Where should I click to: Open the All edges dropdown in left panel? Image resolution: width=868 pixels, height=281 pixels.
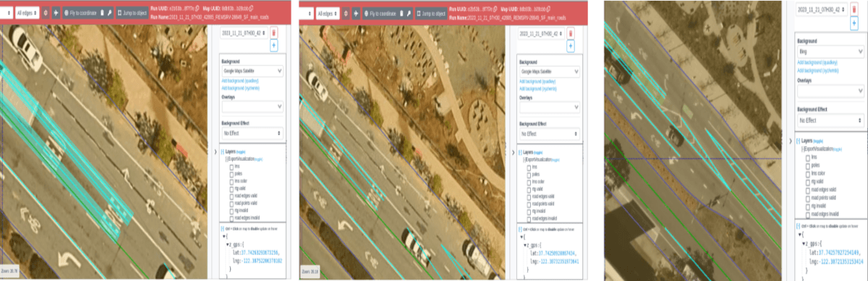tap(27, 13)
